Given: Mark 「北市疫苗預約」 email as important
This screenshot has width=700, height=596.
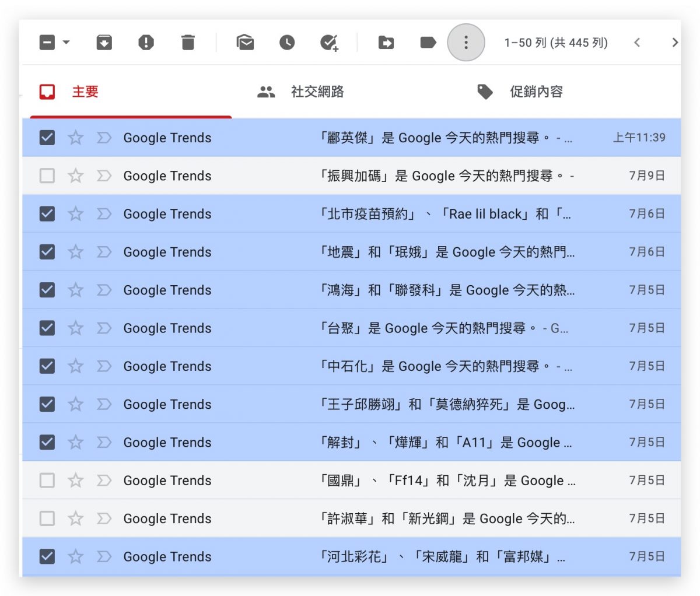Looking at the screenshot, I should coord(104,214).
